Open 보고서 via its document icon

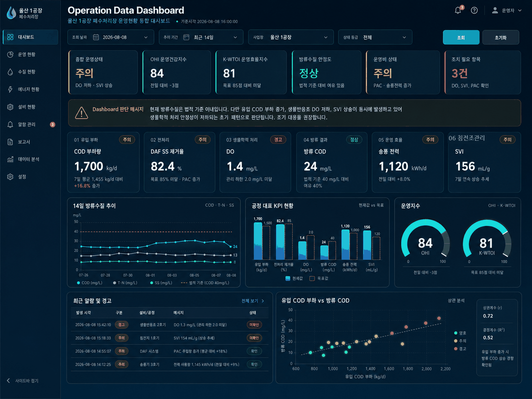point(10,142)
